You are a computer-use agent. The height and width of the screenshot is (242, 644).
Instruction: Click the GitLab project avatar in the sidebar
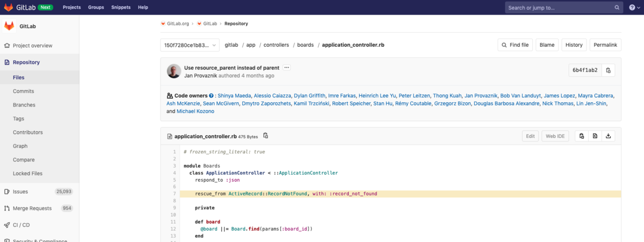tap(9, 26)
